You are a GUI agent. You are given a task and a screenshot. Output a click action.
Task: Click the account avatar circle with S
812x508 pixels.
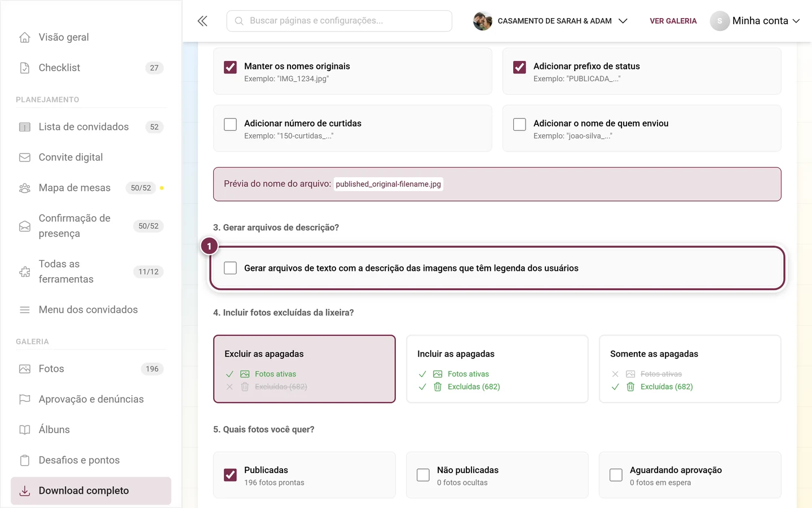(x=720, y=21)
